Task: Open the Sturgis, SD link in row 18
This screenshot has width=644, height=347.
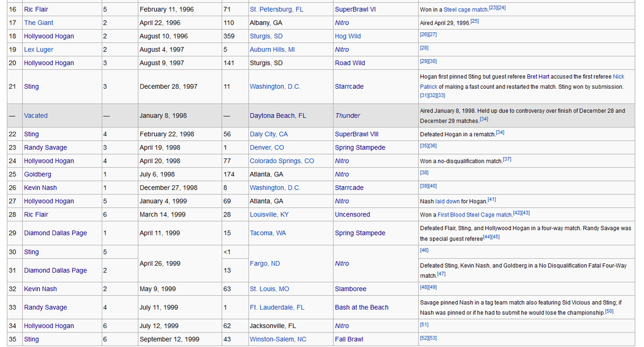Action: [266, 36]
